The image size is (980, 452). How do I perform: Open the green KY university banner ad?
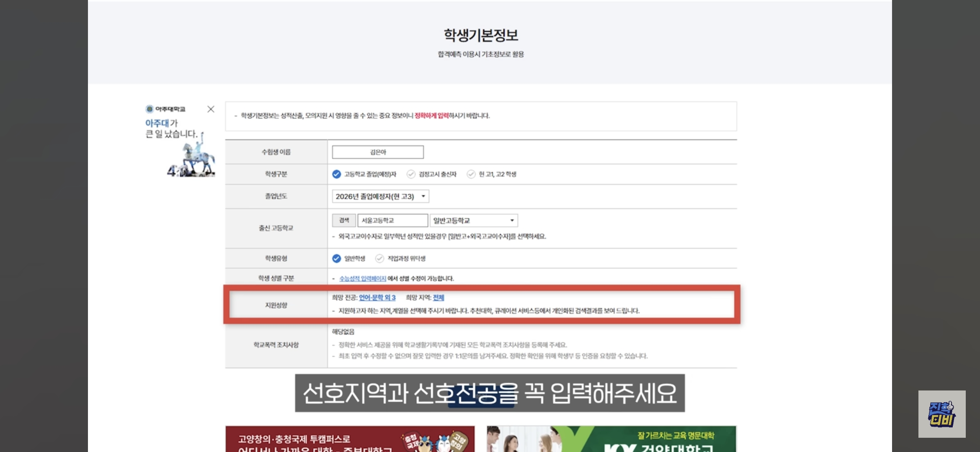(x=611, y=439)
